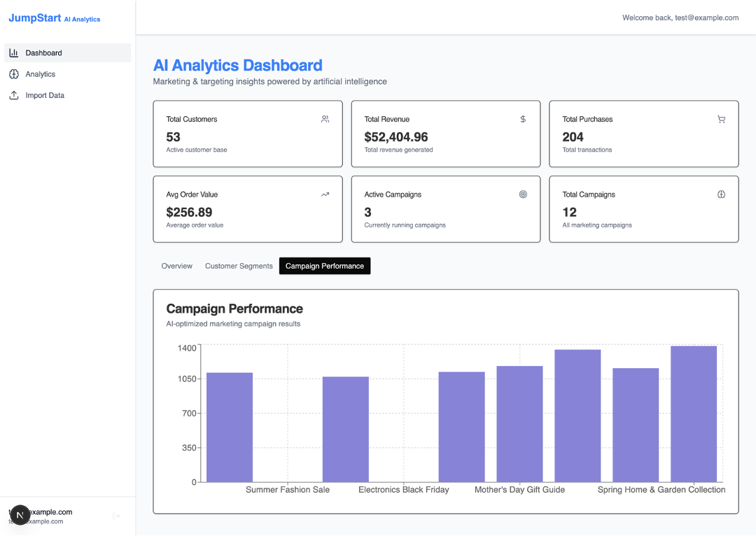Open the round black N badge
This screenshot has width=756, height=536.
(20, 516)
